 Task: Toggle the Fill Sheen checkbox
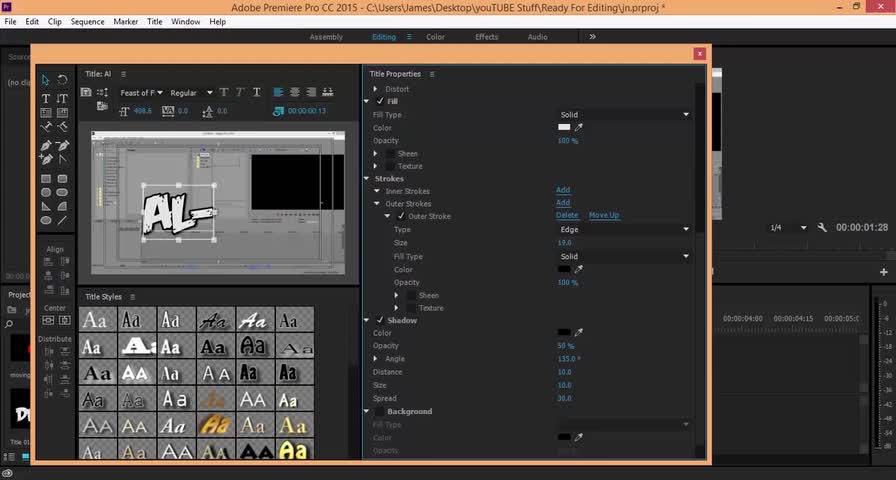pos(391,154)
